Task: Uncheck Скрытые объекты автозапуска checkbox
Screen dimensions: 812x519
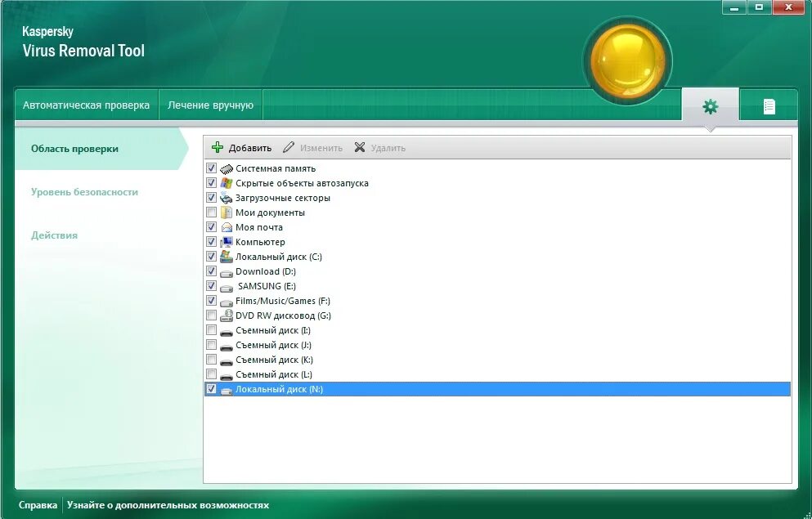Action: click(211, 182)
